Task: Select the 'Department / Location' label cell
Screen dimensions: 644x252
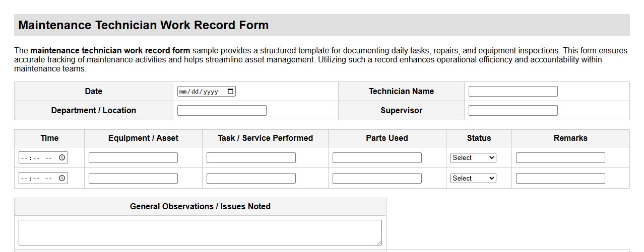Action: click(x=94, y=110)
